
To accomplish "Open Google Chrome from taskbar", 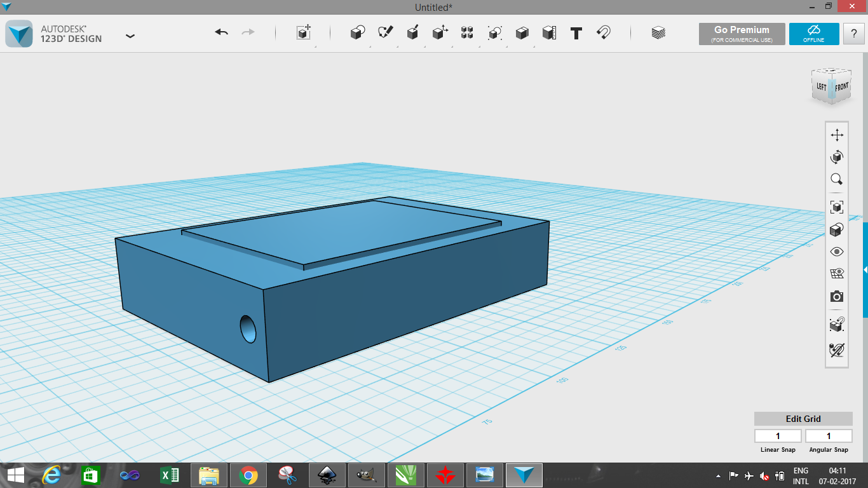I will click(x=248, y=475).
